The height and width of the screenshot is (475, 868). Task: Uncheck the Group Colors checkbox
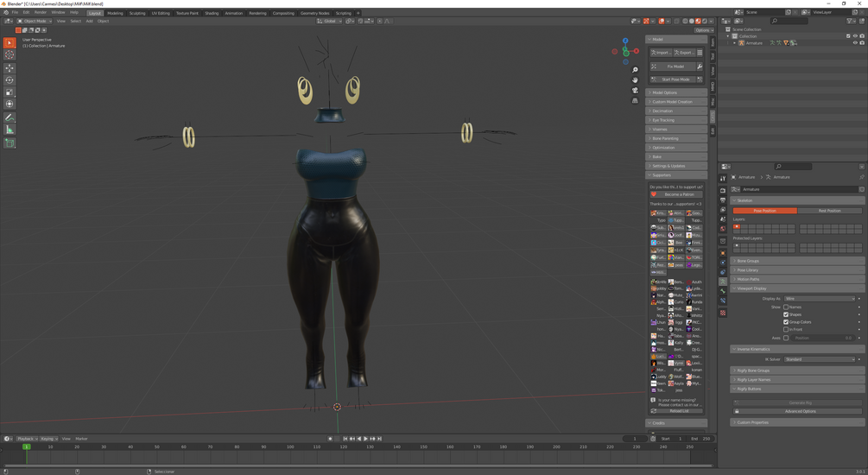coord(785,321)
